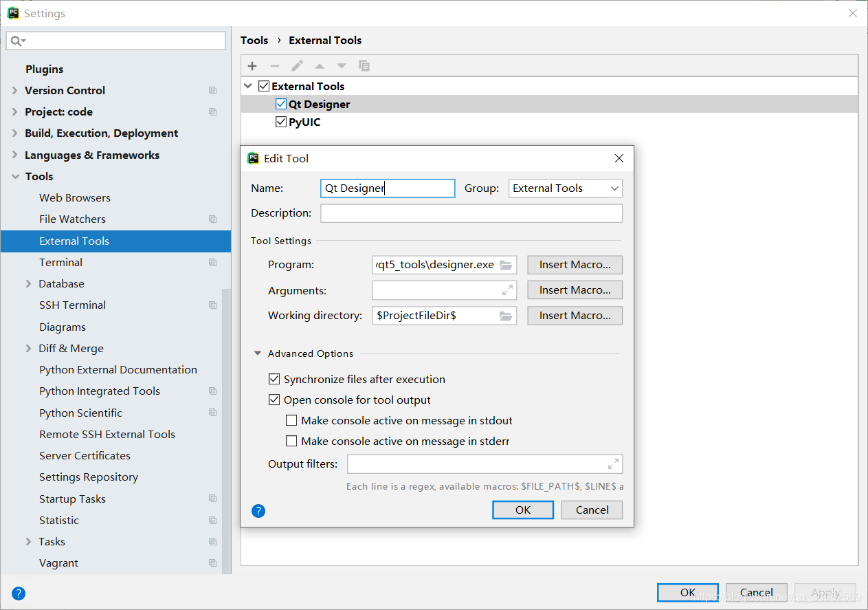
Task: Toggle the External Tools group checkbox
Action: click(x=264, y=87)
